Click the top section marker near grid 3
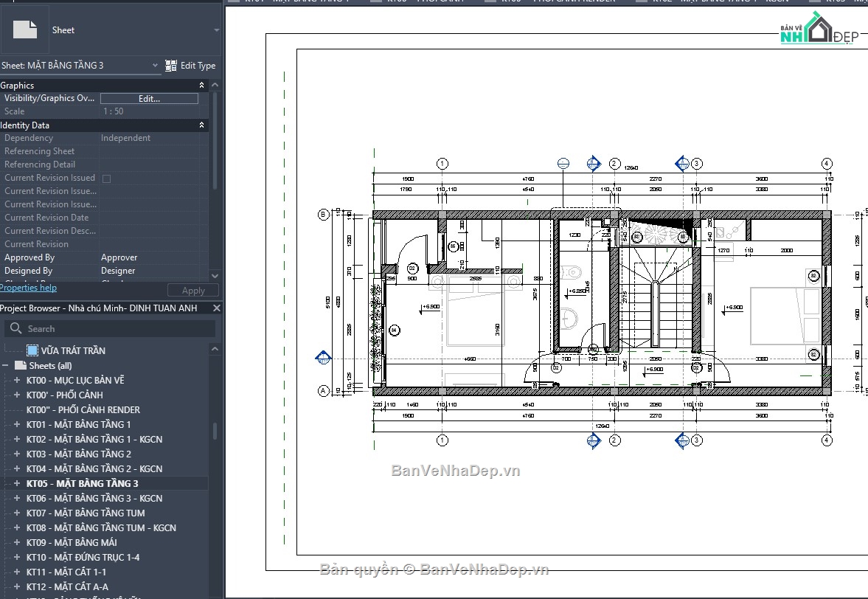 coord(683,163)
